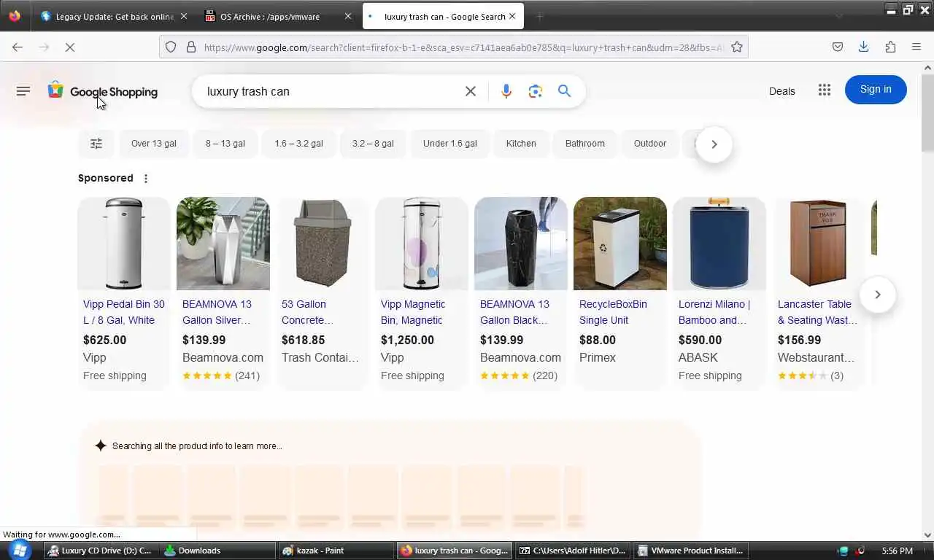
Task: Go back with the browser back arrow
Action: tap(18, 47)
